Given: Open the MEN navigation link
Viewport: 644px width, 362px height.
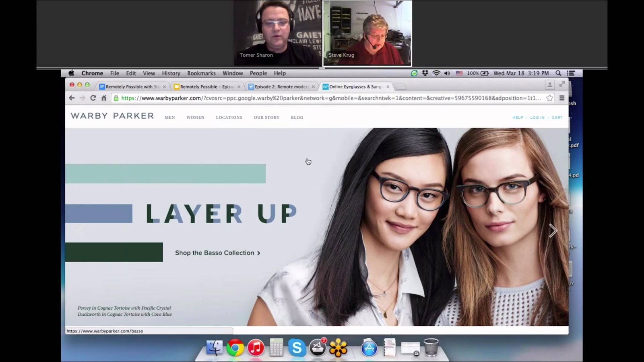Looking at the screenshot, I should 170,117.
